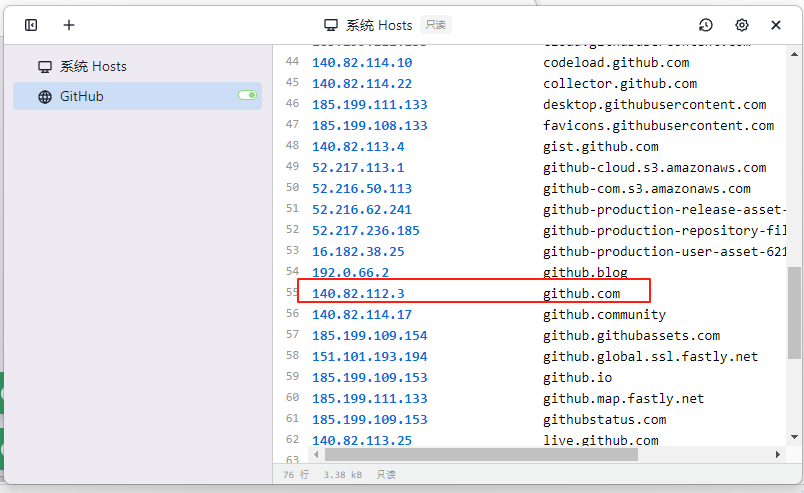Click IP 151.101.193.194
The image size is (804, 493).
point(370,357)
